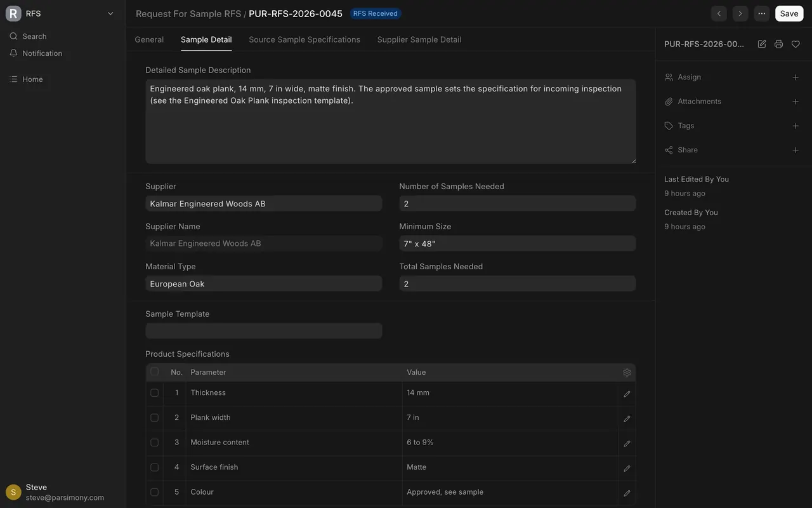The width and height of the screenshot is (812, 508).
Task: Open the table settings gear icon
Action: tap(627, 373)
